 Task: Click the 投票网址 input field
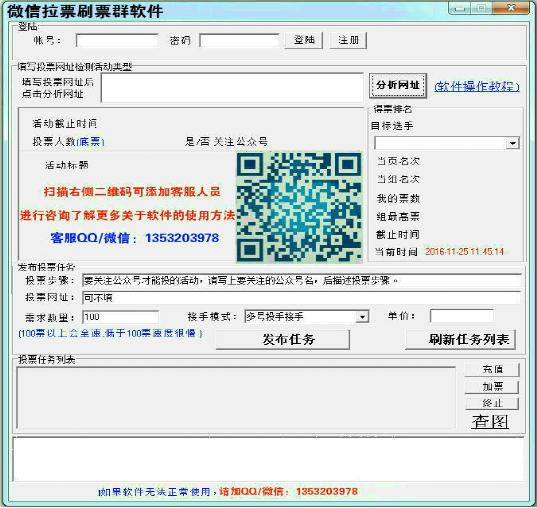tap(302, 297)
